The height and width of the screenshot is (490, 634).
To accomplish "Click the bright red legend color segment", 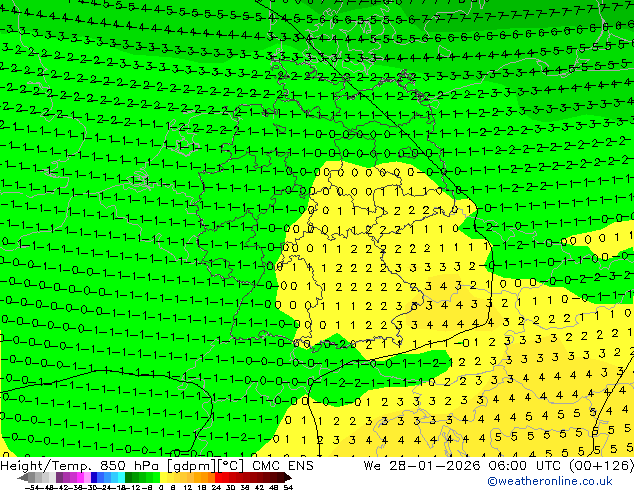I will (x=218, y=477).
